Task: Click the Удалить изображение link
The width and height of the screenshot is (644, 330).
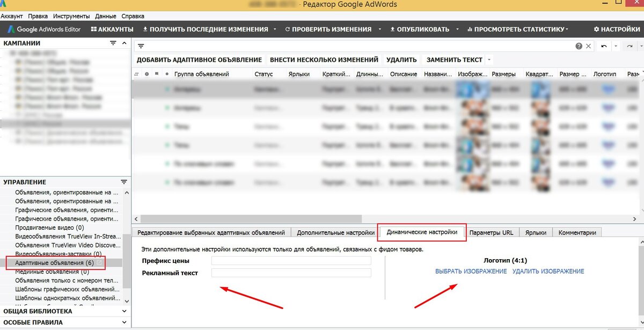Action: point(548,272)
